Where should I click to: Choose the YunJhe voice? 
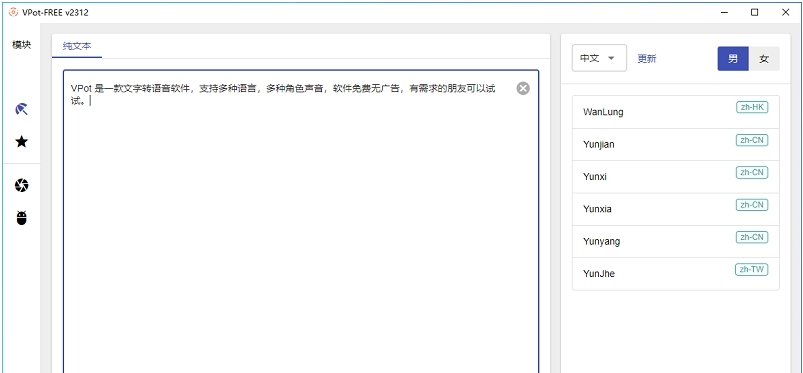tap(675, 274)
